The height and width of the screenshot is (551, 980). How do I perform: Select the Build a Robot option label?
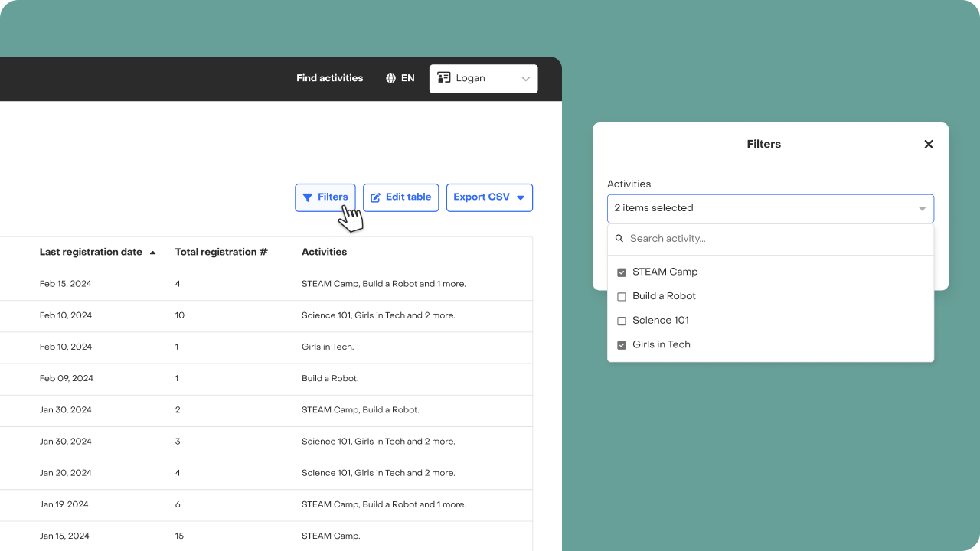[664, 296]
